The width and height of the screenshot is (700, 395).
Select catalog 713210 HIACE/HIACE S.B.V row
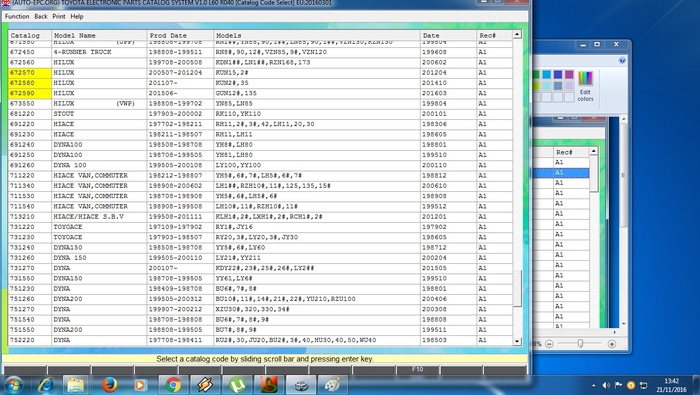tap(260, 216)
